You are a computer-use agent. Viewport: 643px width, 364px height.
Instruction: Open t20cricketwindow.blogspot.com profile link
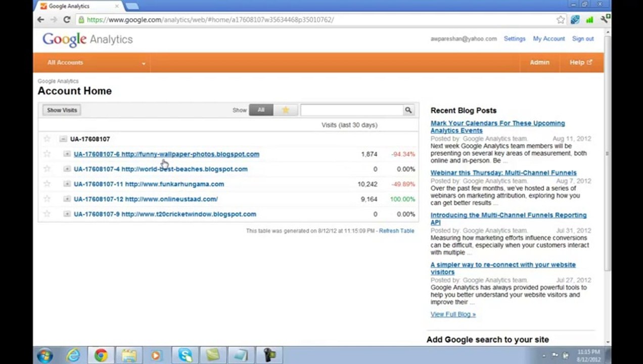(x=165, y=214)
